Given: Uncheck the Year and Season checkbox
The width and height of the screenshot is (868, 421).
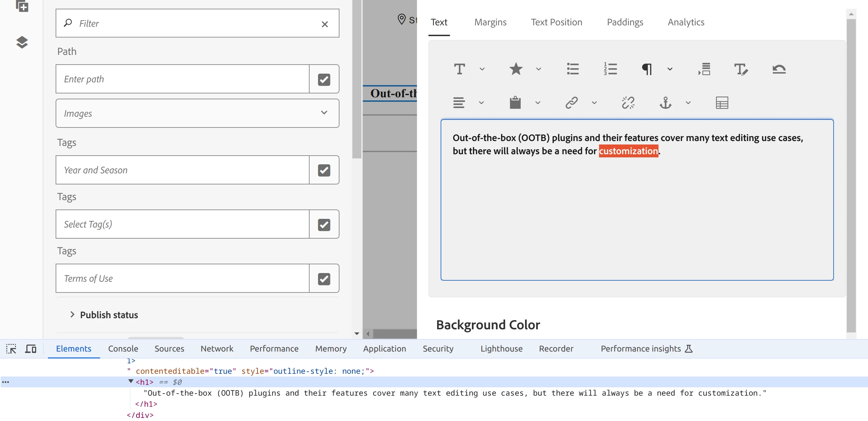Looking at the screenshot, I should coord(324,170).
